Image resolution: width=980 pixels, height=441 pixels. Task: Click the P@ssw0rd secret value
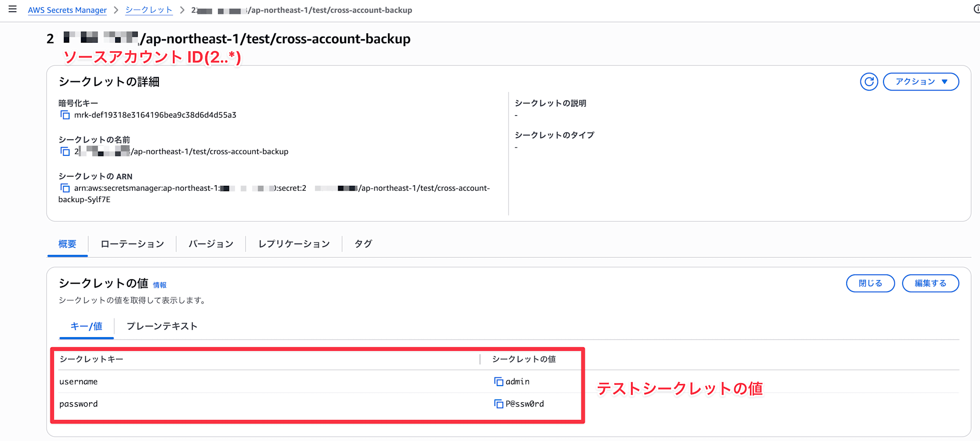click(x=525, y=404)
